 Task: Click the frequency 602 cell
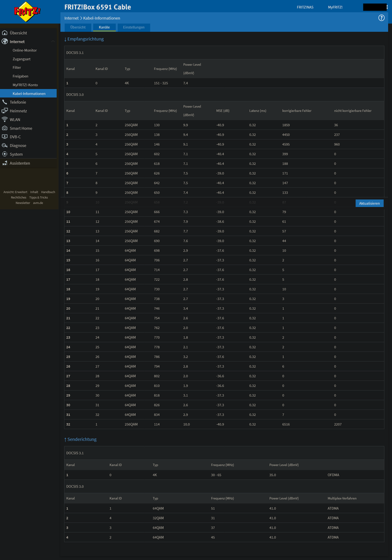click(157, 154)
